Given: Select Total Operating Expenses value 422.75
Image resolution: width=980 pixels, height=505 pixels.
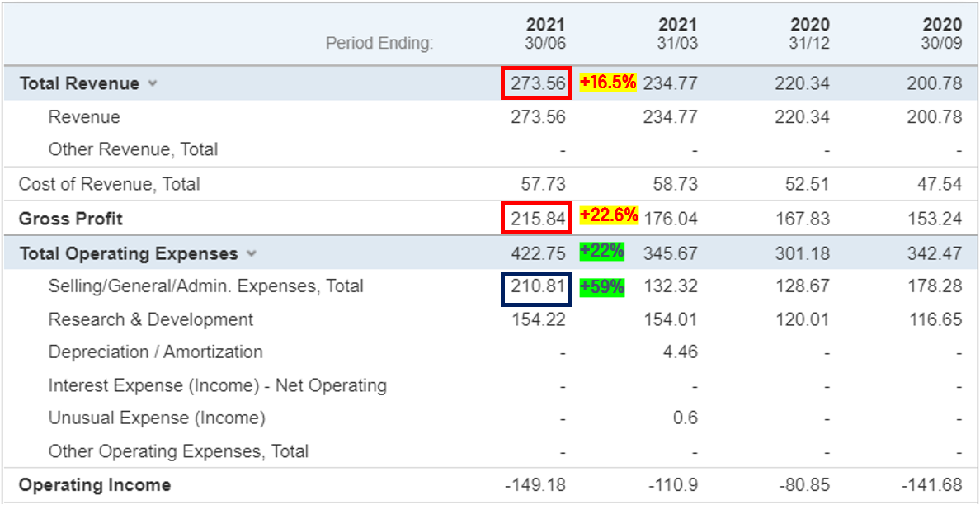Looking at the screenshot, I should coord(538,254).
